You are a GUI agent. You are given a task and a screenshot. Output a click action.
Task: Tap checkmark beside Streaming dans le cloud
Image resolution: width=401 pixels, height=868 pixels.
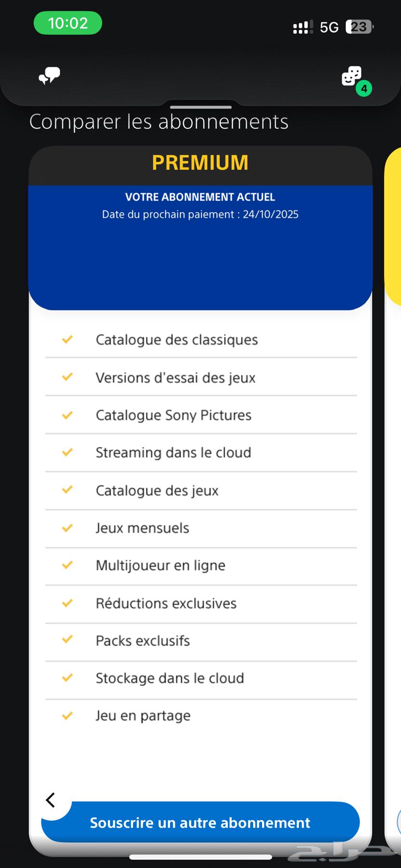click(x=67, y=452)
